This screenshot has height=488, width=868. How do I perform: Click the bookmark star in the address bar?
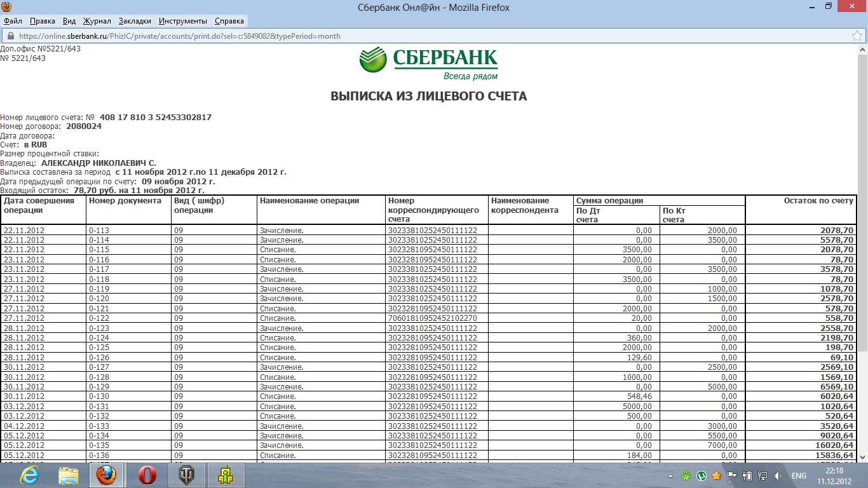[857, 36]
